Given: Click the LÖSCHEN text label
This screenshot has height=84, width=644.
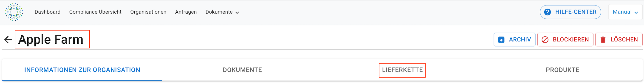Looking at the screenshot, I should pos(624,39).
